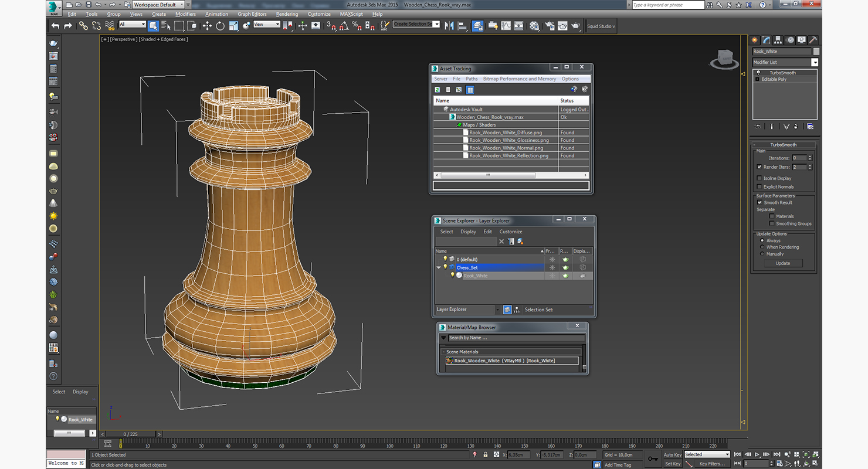Toggle the TurboSmooth modifier lightbulb
The height and width of the screenshot is (469, 868).
(758, 73)
